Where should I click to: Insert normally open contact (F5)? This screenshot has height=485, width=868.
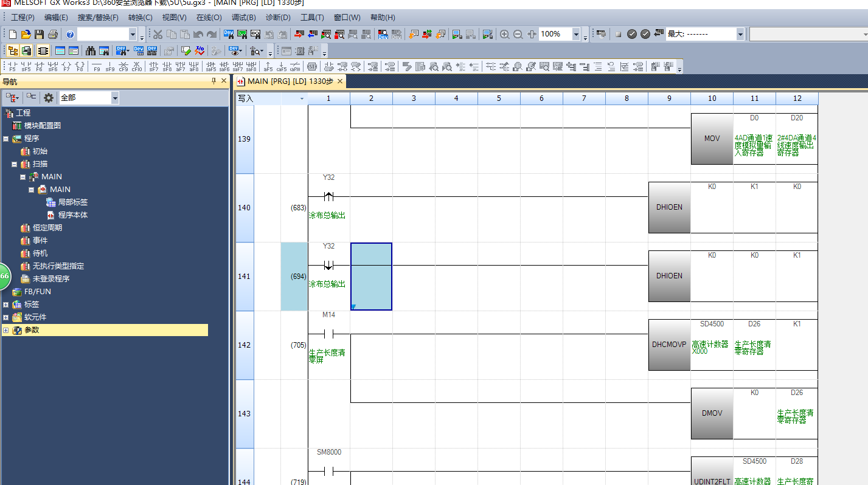click(x=12, y=66)
